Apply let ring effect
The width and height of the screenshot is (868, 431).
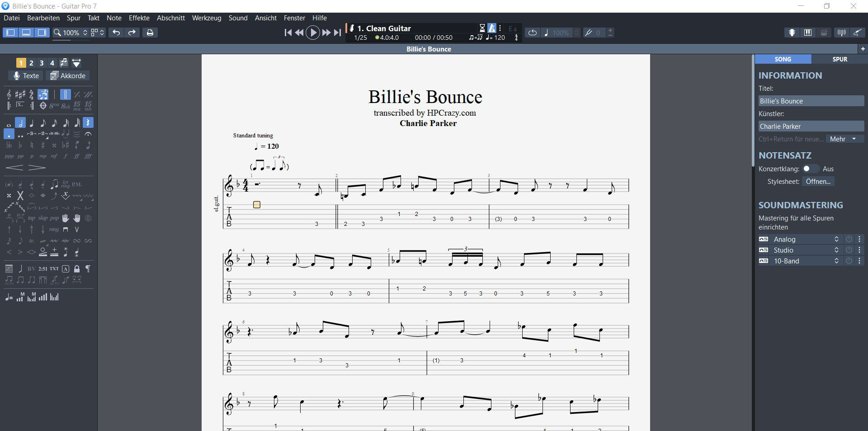(x=66, y=184)
